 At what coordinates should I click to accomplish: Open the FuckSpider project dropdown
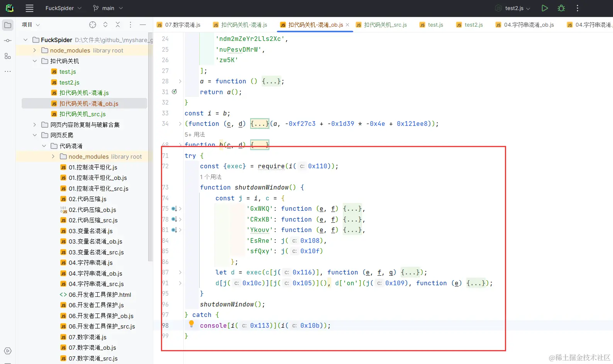coord(63,8)
